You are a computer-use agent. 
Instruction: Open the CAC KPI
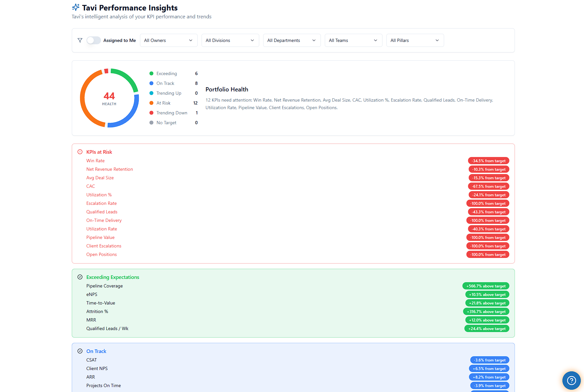[x=90, y=186]
